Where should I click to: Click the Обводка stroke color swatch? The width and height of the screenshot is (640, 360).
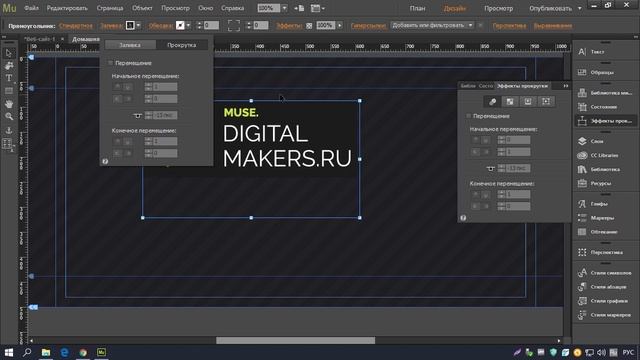tap(180, 25)
